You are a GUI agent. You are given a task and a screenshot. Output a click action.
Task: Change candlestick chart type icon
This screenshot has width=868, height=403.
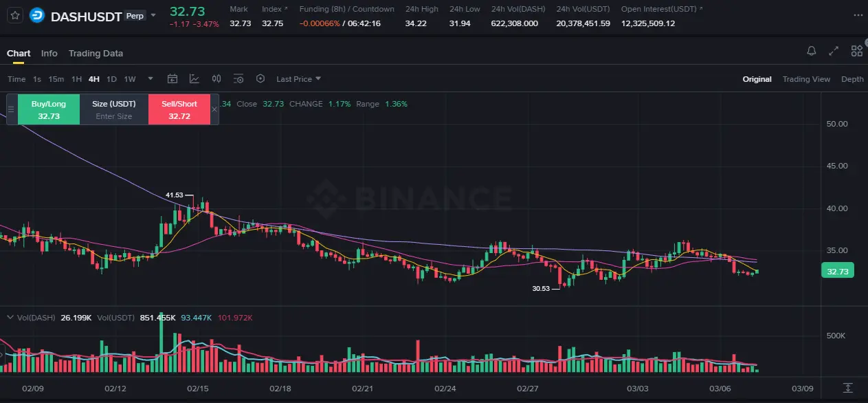tap(216, 79)
